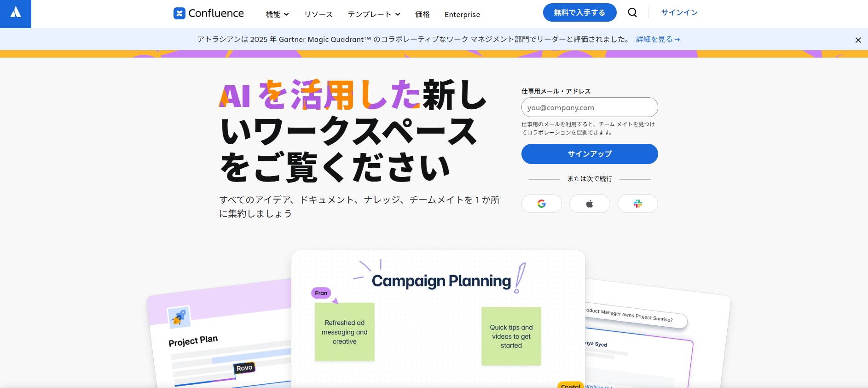Image resolution: width=868 pixels, height=388 pixels.
Task: Select the Rovo tag on Project Plan
Action: [x=244, y=368]
